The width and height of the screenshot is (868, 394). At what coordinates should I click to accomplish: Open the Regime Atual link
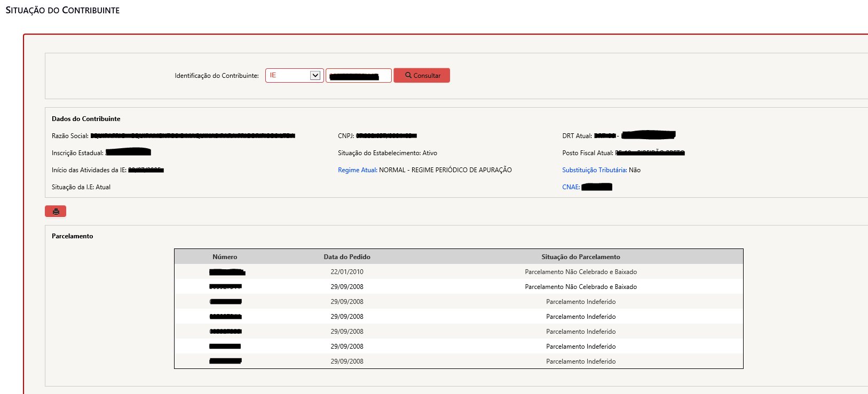tap(357, 170)
